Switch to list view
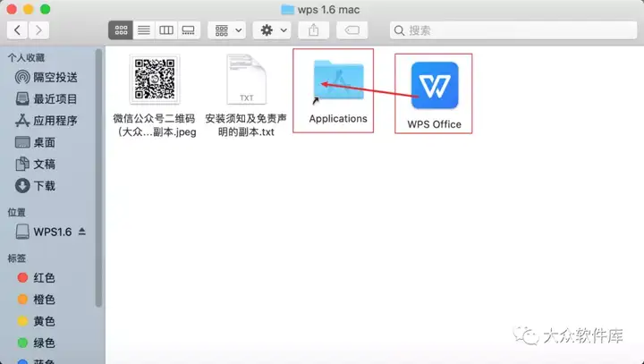The height and width of the screenshot is (364, 644). pyautogui.click(x=144, y=30)
